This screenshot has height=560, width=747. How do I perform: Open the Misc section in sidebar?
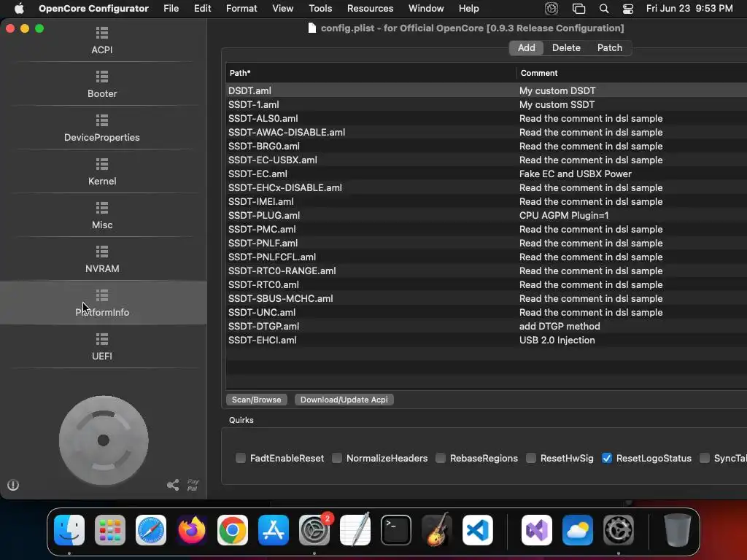tap(102, 216)
